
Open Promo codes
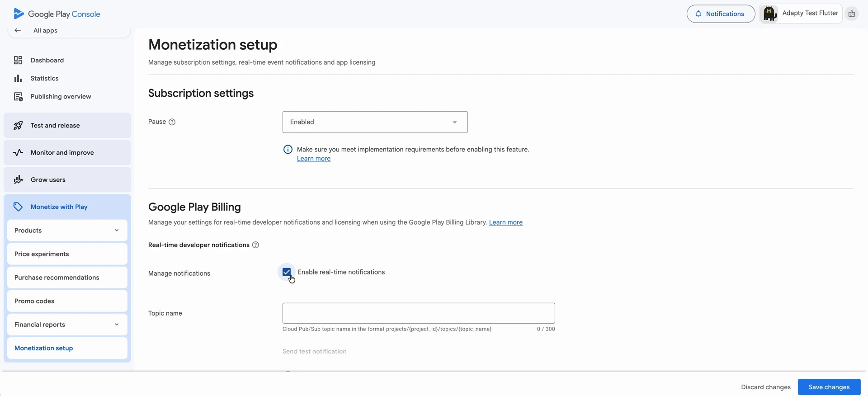click(x=67, y=301)
